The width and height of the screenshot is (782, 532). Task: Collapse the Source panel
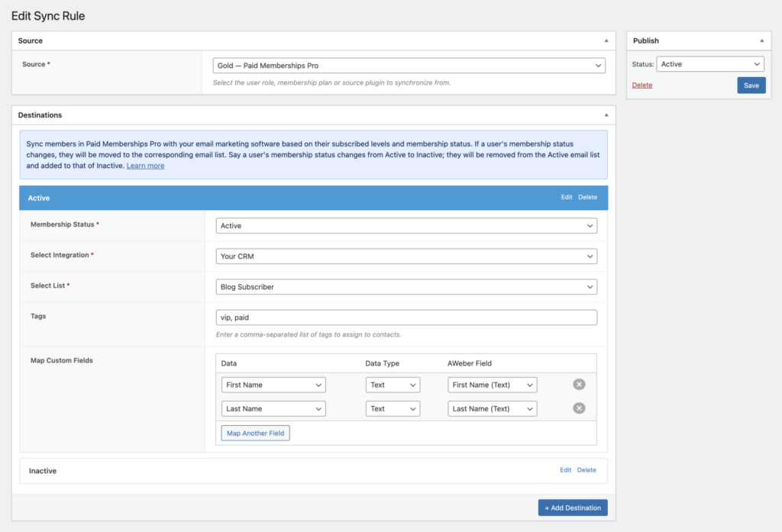click(606, 41)
